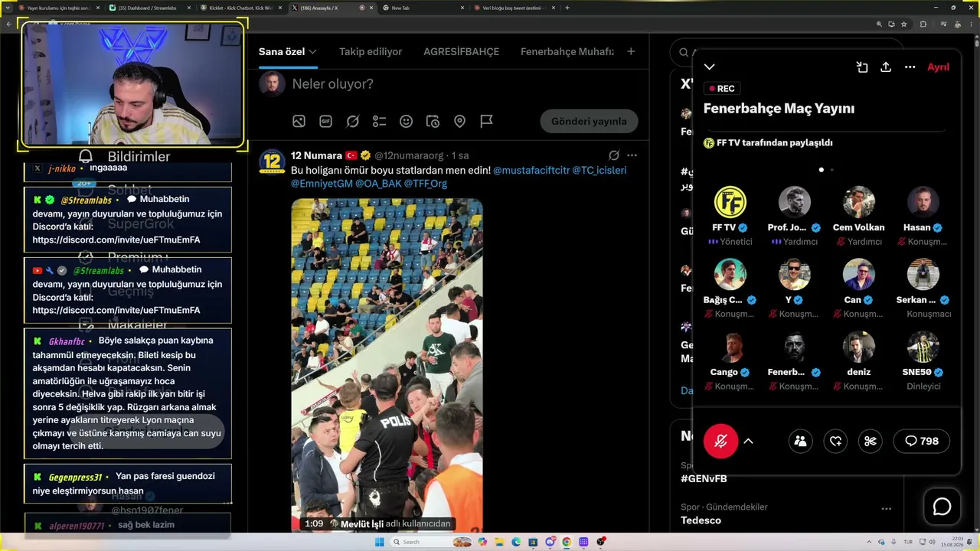Open Grok actions on 12 Numara post
Viewport: 980px width, 551px height.
click(613, 155)
